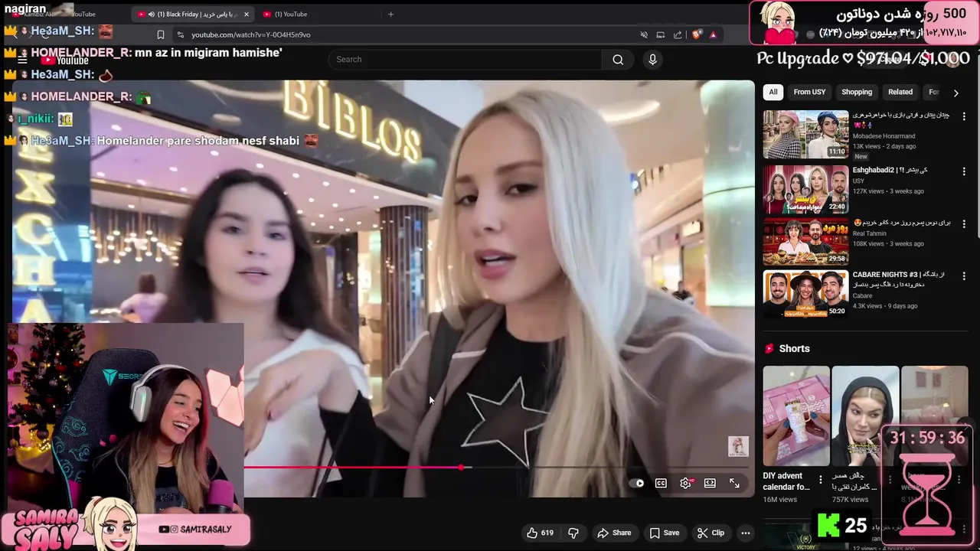Start voice search with the microphone
This screenshot has height=551, width=980.
652,60
